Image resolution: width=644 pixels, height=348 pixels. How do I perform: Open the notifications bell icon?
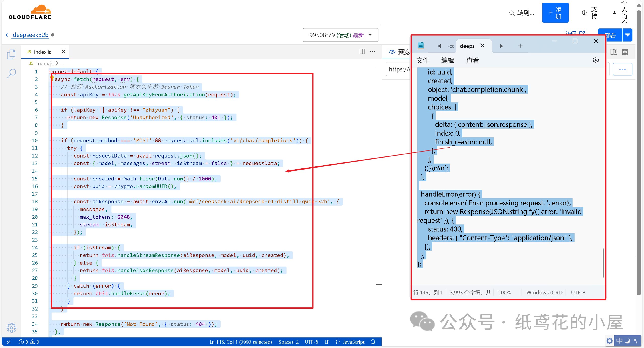click(x=373, y=342)
